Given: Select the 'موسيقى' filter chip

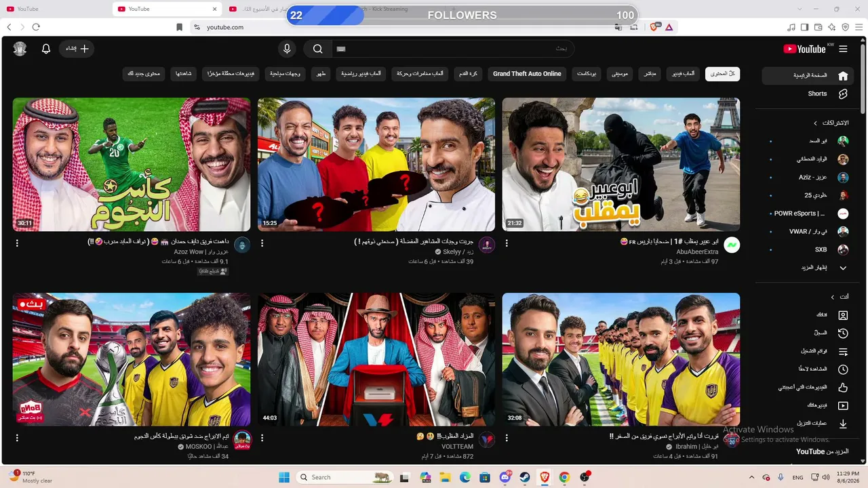Looking at the screenshot, I should pyautogui.click(x=618, y=74).
